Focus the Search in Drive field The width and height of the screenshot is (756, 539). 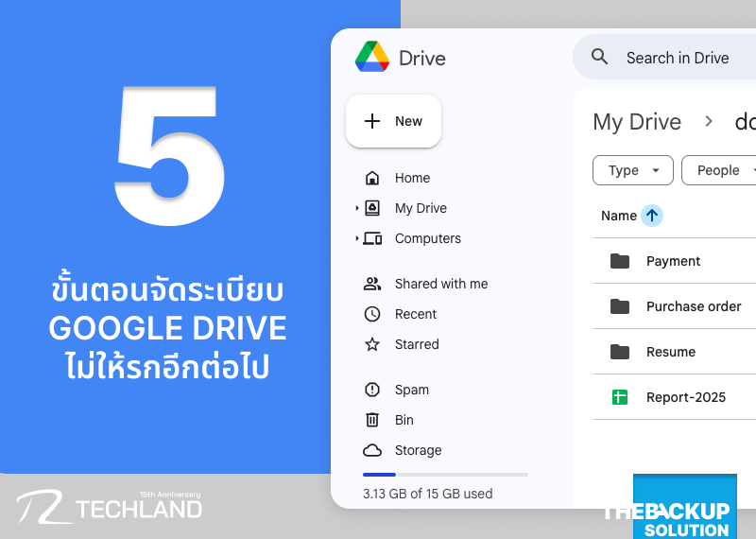pos(664,57)
